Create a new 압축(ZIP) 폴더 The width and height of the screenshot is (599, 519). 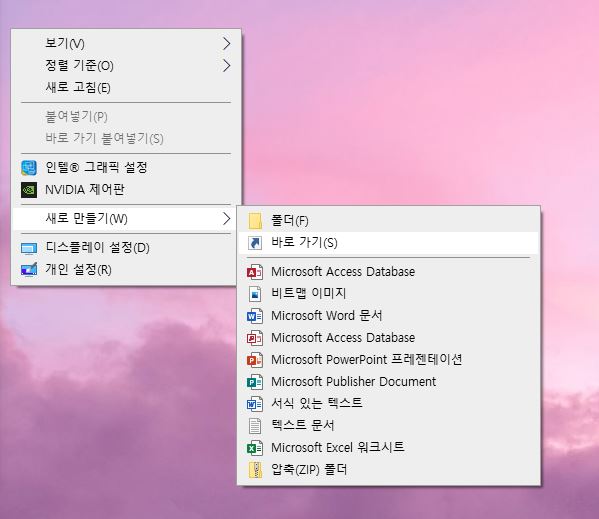pyautogui.click(x=388, y=470)
